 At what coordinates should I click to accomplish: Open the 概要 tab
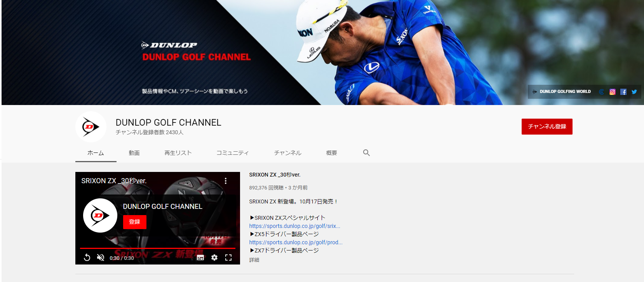click(x=331, y=153)
